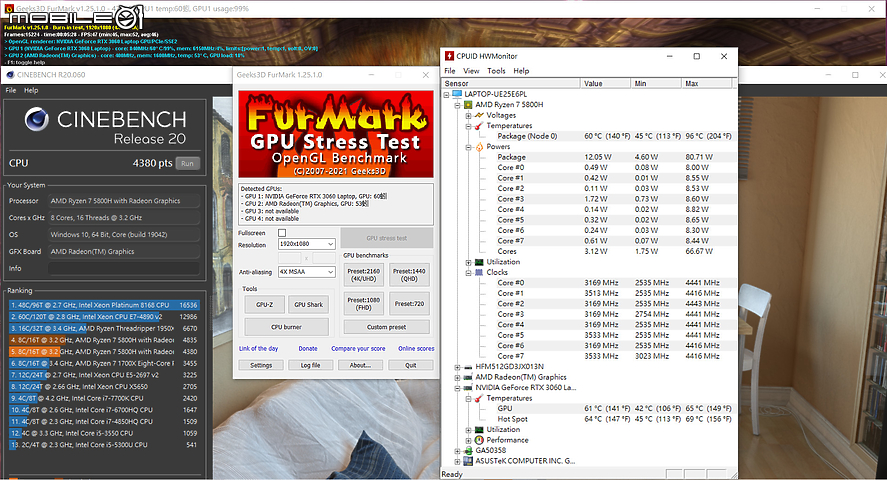This screenshot has width=887, height=480.
Task: Launch GPU Shark tool
Action: [308, 304]
